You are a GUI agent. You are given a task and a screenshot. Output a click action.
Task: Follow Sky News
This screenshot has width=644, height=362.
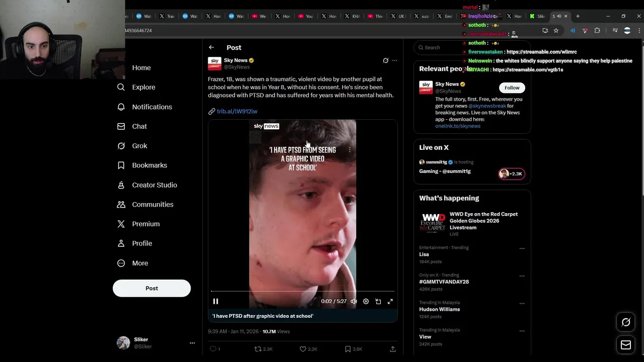click(x=512, y=87)
